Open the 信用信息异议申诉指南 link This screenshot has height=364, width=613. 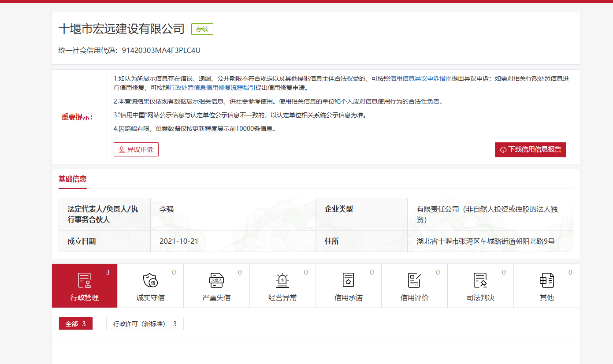tap(421, 79)
